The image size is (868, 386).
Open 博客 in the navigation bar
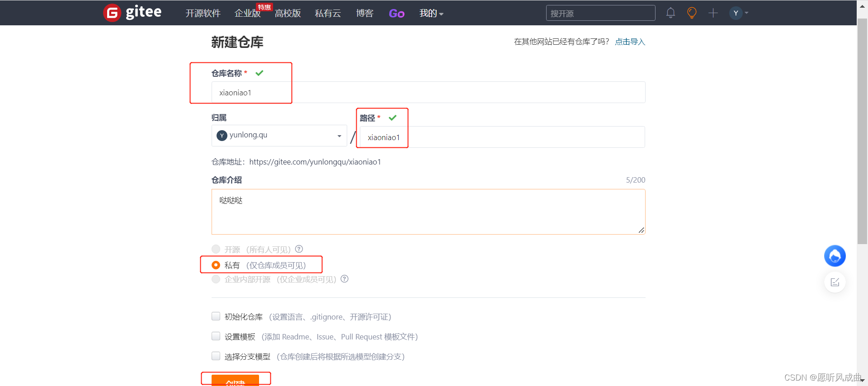tap(365, 13)
